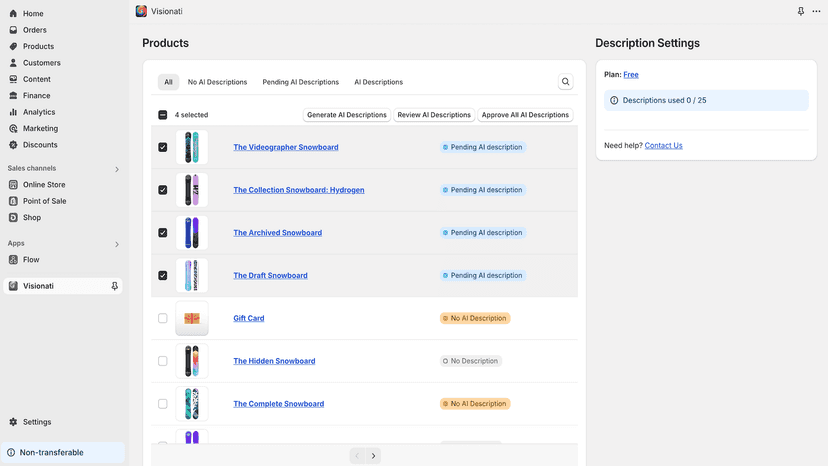Viewport: 828px width, 466px height.
Task: Click the Shop channel icon
Action: click(x=13, y=218)
